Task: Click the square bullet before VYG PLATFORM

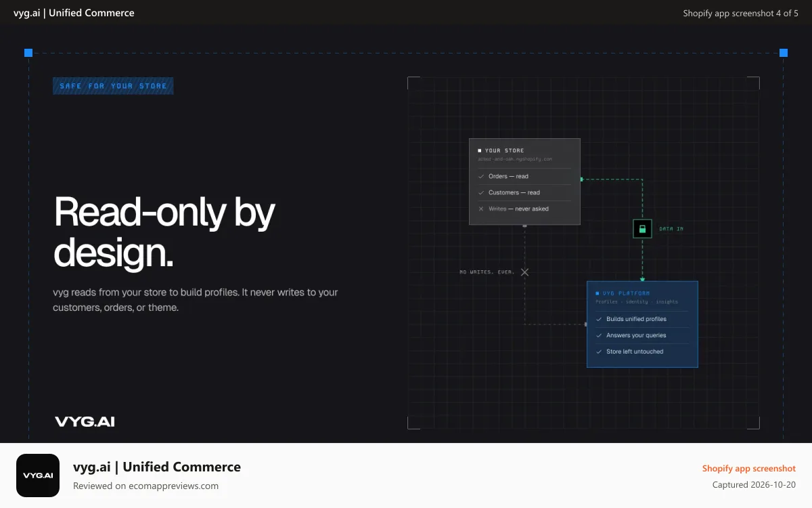Action: coord(597,293)
